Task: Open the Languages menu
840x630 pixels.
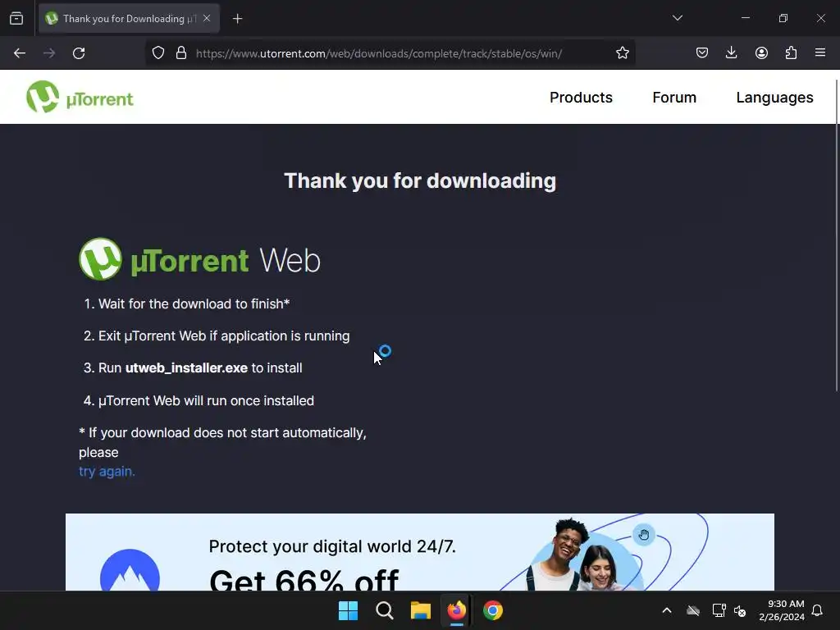Action: 774,98
